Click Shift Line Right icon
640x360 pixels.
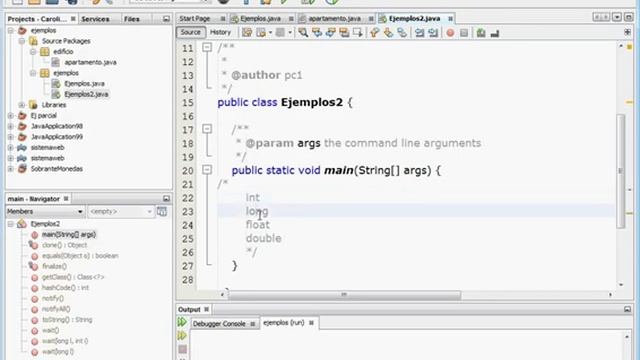click(433, 33)
